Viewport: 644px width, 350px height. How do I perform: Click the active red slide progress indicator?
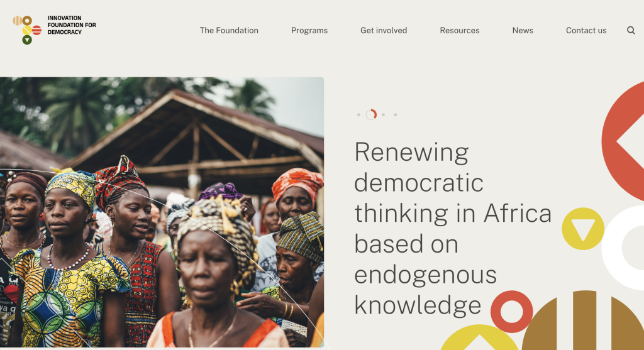(371, 114)
